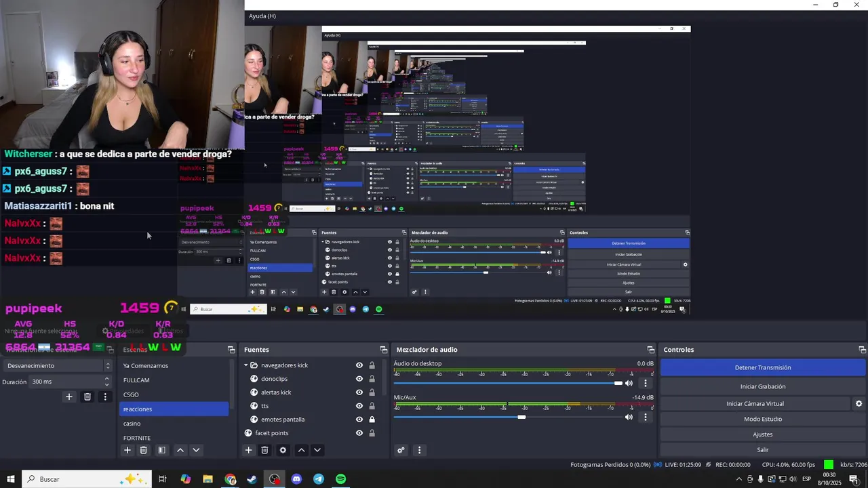Move the selected source down
868x488 pixels.
point(317,450)
